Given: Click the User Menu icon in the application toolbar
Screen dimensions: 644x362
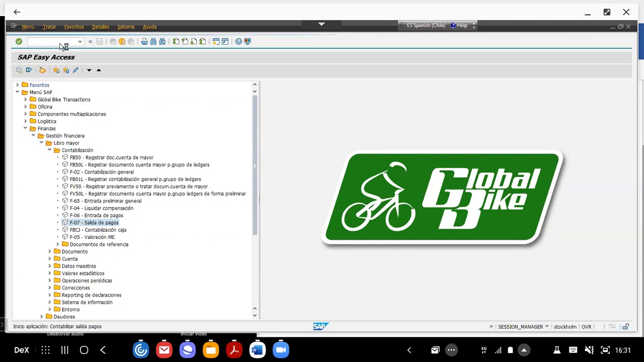Looking at the screenshot, I should tap(20, 70).
